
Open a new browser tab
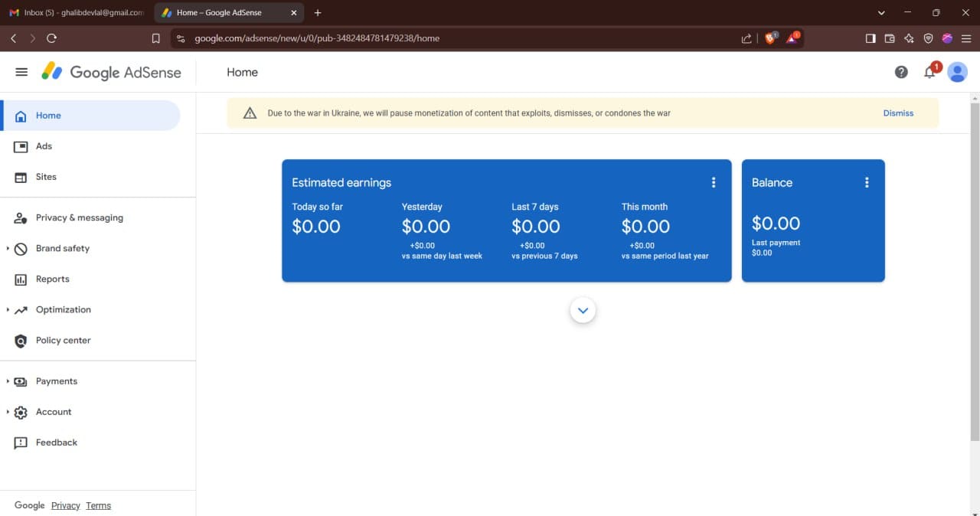(x=318, y=12)
